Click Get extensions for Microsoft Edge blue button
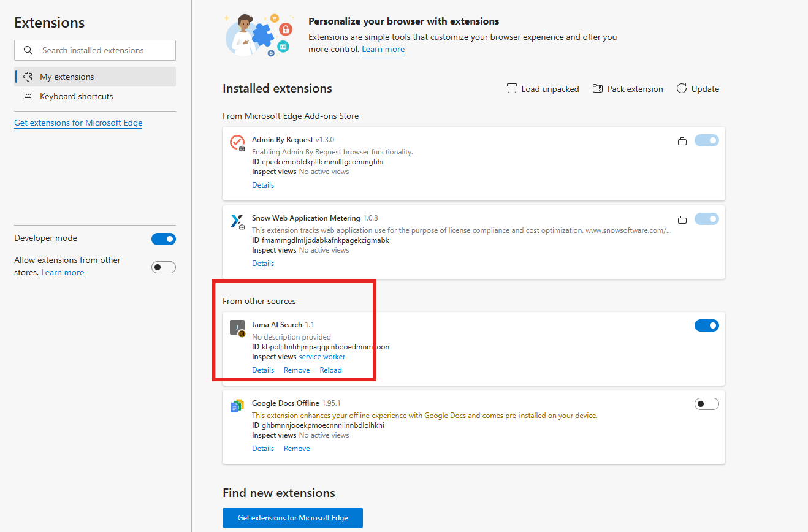The image size is (808, 532). click(x=292, y=517)
